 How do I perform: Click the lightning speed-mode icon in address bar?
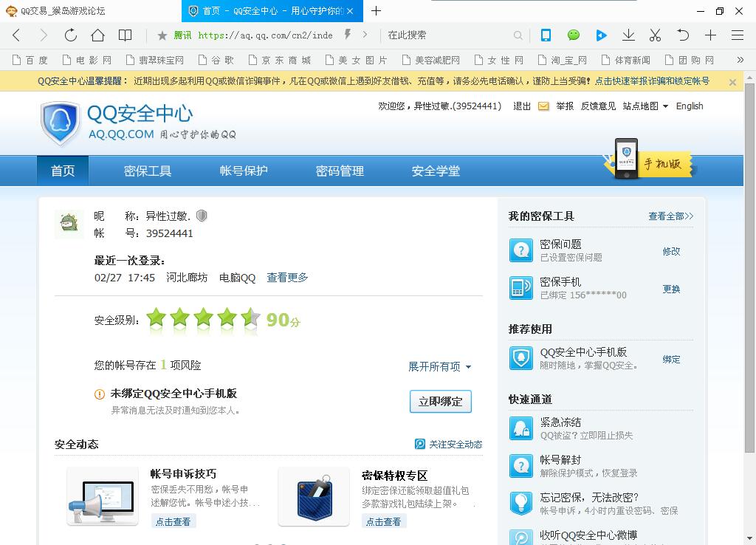pos(348,34)
